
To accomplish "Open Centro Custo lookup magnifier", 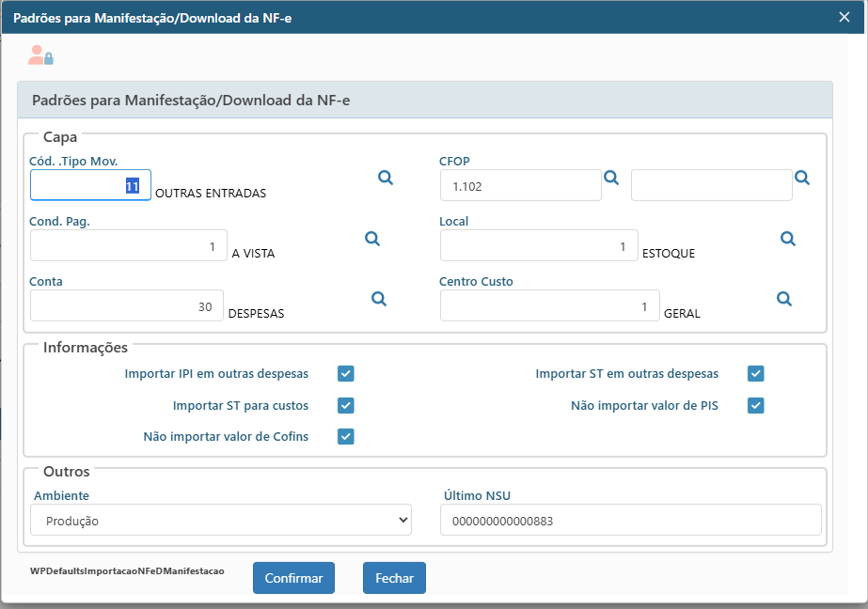I will click(784, 299).
